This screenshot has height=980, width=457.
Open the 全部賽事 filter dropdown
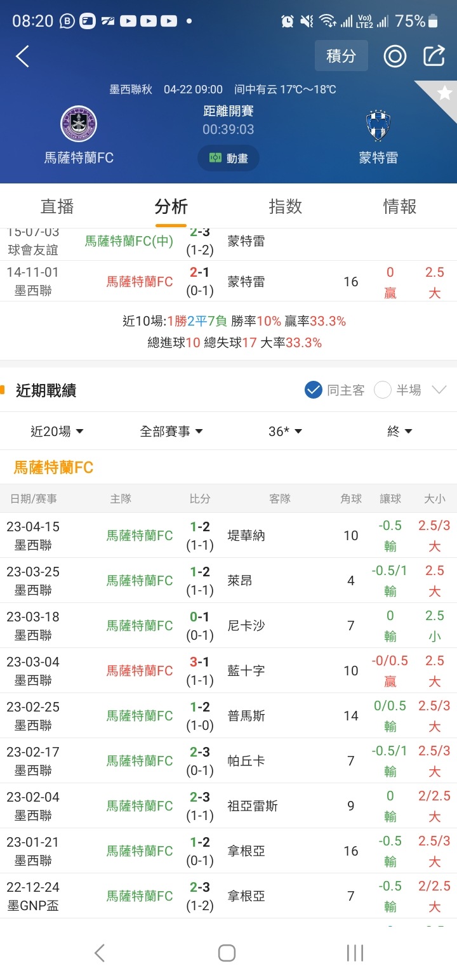tap(171, 431)
